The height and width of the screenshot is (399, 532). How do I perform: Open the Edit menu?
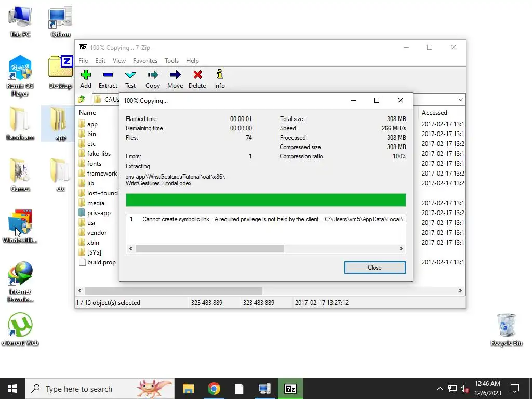100,61
